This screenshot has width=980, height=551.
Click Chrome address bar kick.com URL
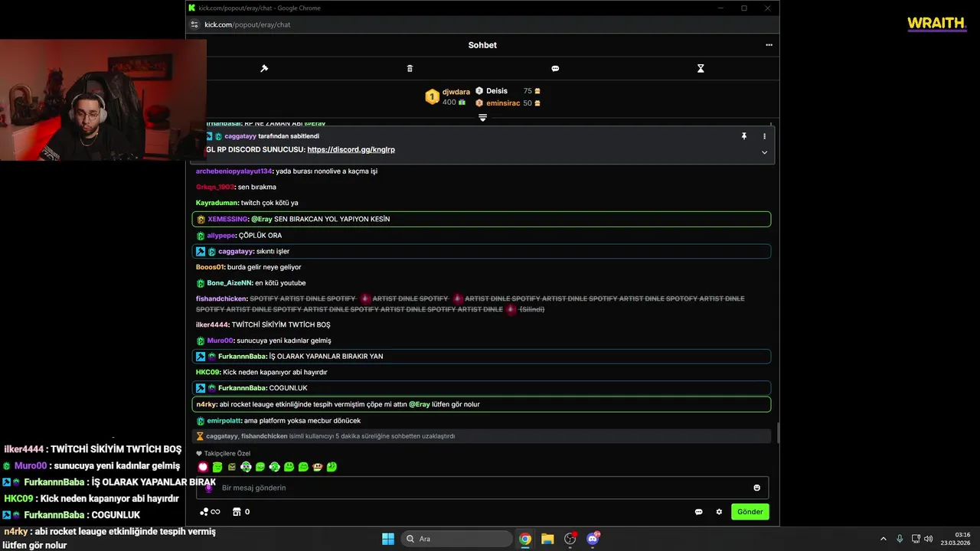tap(247, 24)
